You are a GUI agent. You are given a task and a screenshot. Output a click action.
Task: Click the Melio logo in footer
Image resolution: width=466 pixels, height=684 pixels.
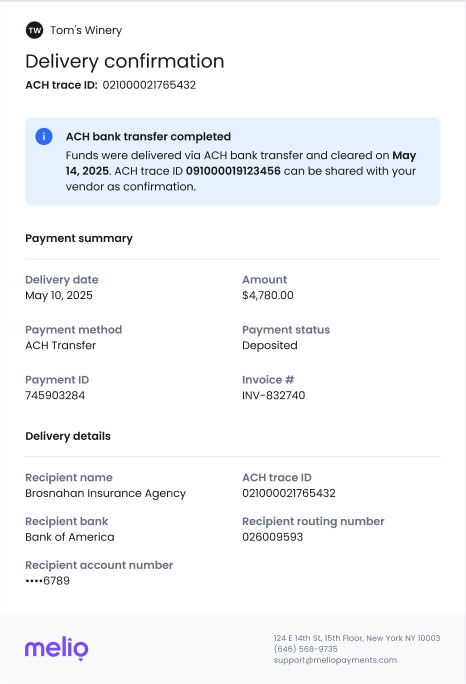(x=57, y=648)
